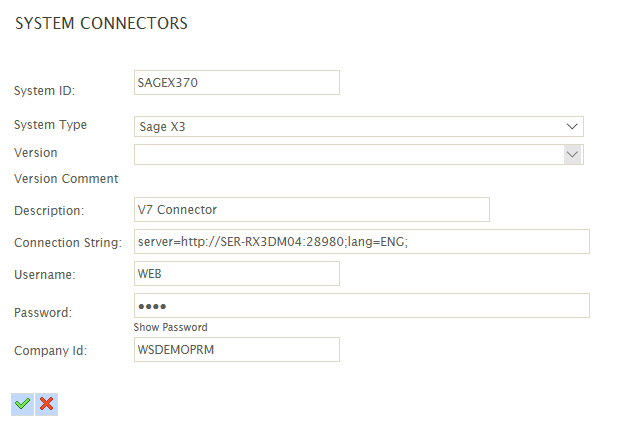Click the 'Connection String:' label
This screenshot has height=437, width=621.
(x=67, y=243)
